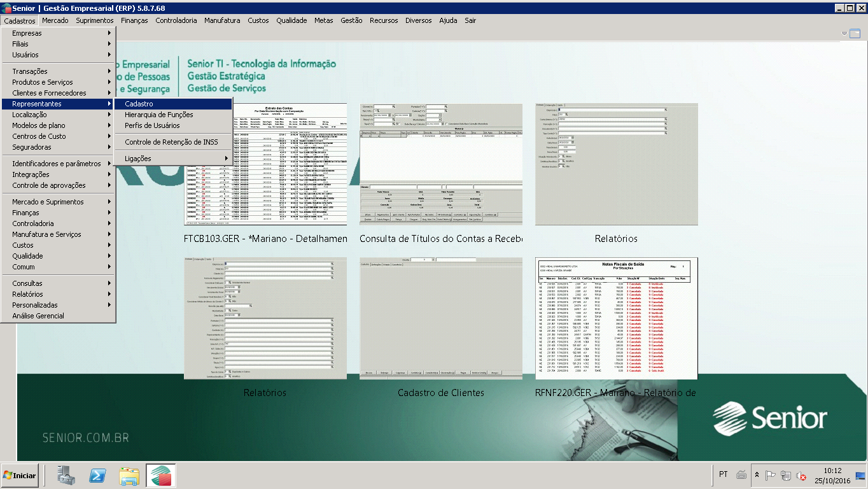This screenshot has width=868, height=489.
Task: Open FTCB103.GER Mariano Detalhamento thumbnail
Action: (x=265, y=164)
